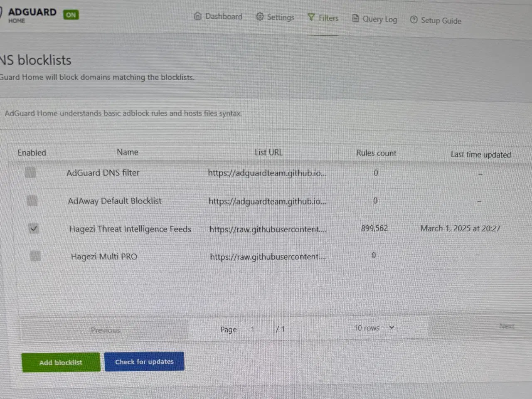Screen dimensions: 532x399
Task: Open the Hagezi Multi PRO list URL
Action: [268, 257]
